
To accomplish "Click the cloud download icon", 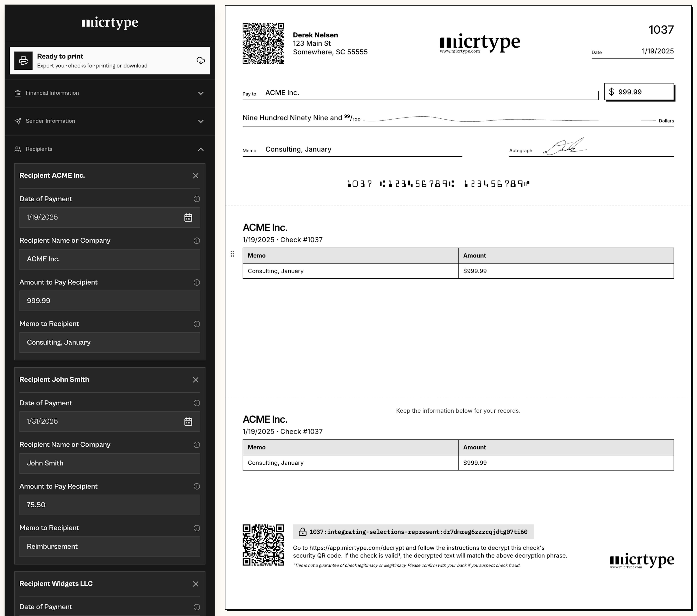I will pos(201,61).
